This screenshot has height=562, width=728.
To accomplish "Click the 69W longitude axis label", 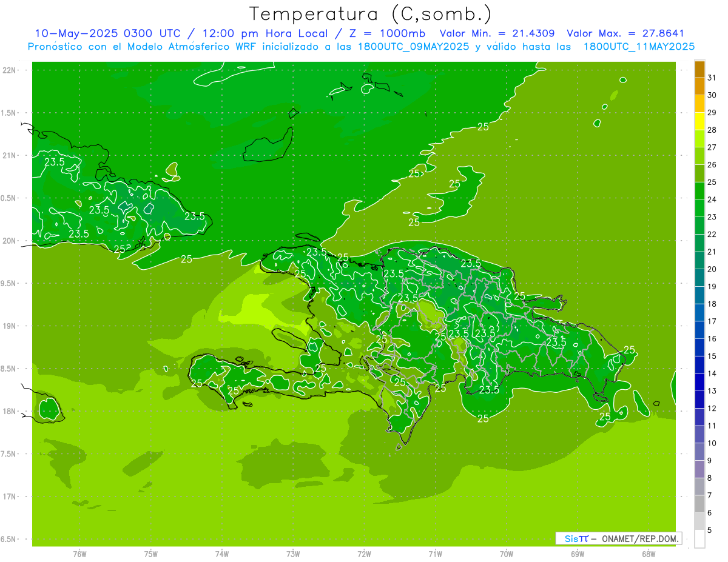I will click(578, 554).
